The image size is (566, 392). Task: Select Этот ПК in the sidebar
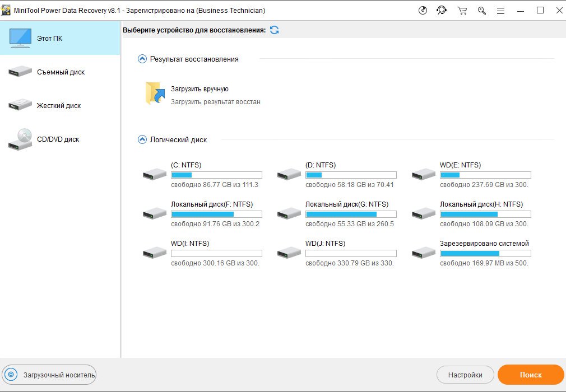(x=60, y=38)
